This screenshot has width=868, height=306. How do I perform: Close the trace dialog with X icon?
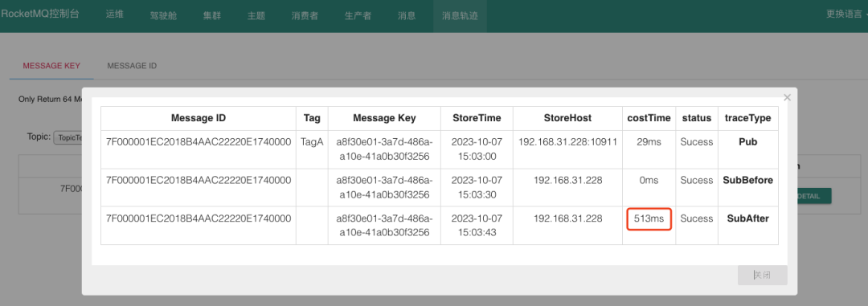pyautogui.click(x=787, y=98)
